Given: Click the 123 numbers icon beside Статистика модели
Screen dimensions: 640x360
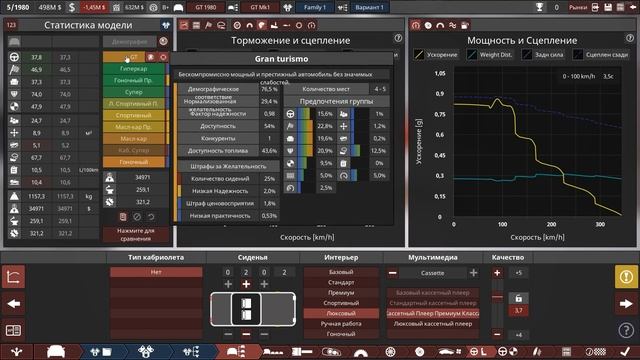Looking at the screenshot, I should [11, 25].
